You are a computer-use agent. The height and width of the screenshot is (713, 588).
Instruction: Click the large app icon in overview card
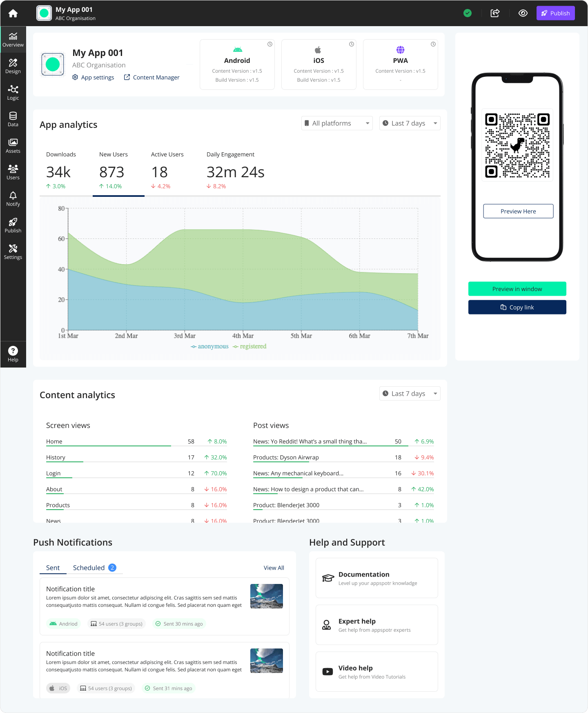tap(53, 64)
